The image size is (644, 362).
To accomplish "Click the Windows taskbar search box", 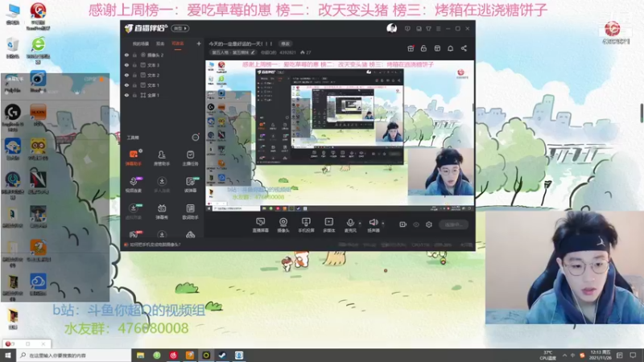I will 74,356.
